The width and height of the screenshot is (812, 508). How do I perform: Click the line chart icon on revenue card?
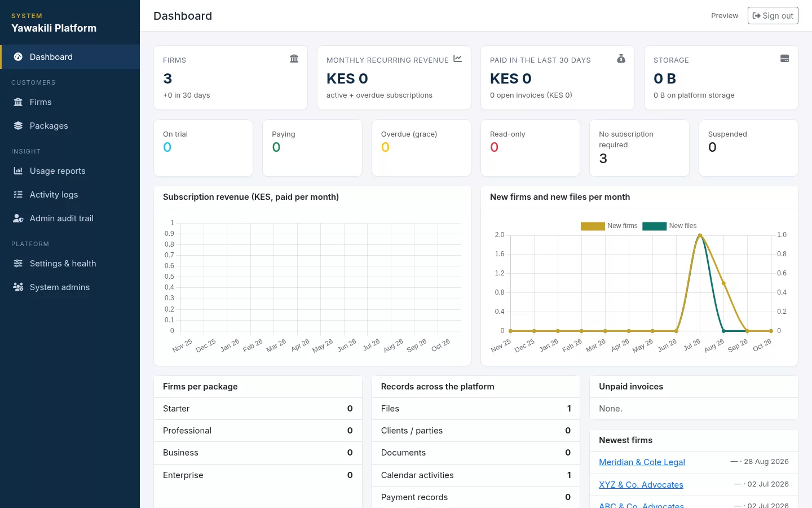click(457, 59)
